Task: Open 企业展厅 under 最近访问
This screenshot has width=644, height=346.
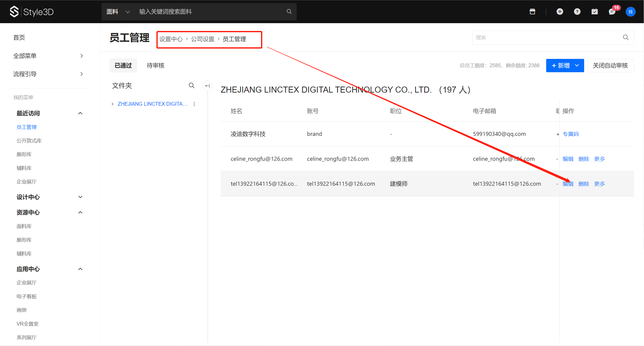Action: (27, 182)
